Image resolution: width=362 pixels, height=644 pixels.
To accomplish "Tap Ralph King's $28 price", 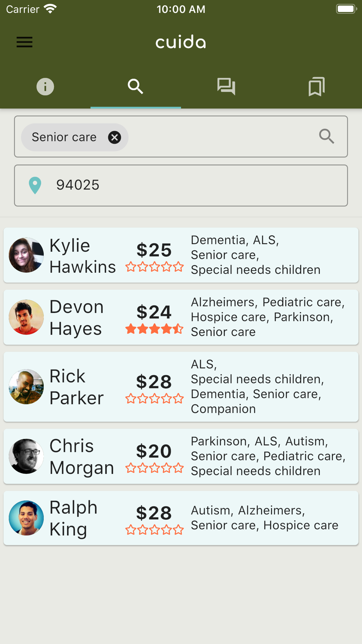I will [154, 513].
